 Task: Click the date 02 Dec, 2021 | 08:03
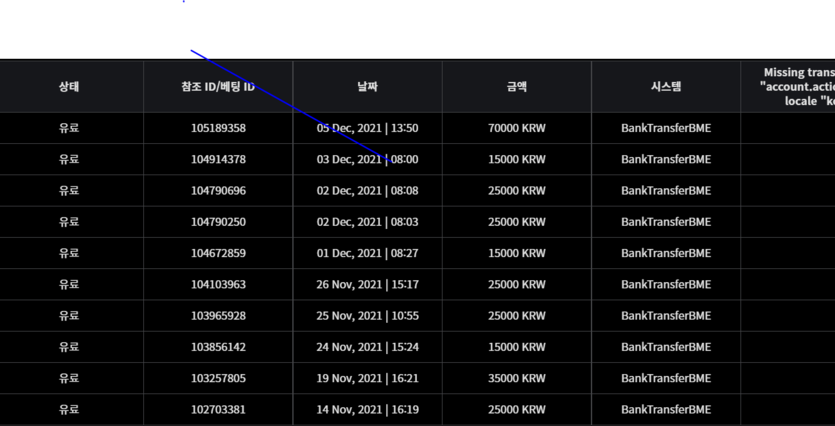pyautogui.click(x=367, y=222)
